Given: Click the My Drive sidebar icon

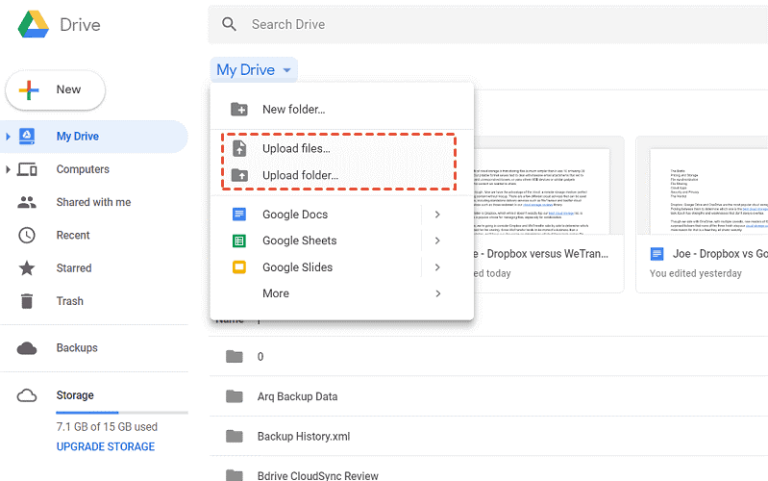Looking at the screenshot, I should tap(27, 136).
